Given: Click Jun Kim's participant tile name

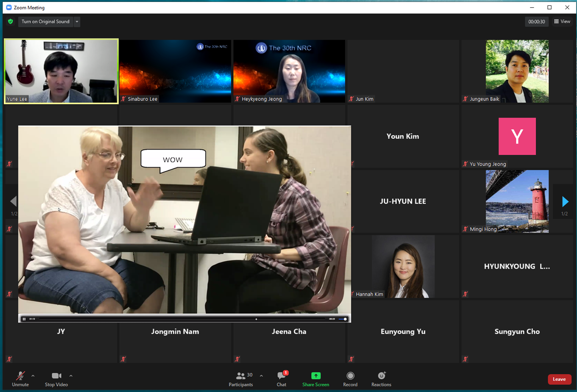Looking at the screenshot, I should pos(364,99).
